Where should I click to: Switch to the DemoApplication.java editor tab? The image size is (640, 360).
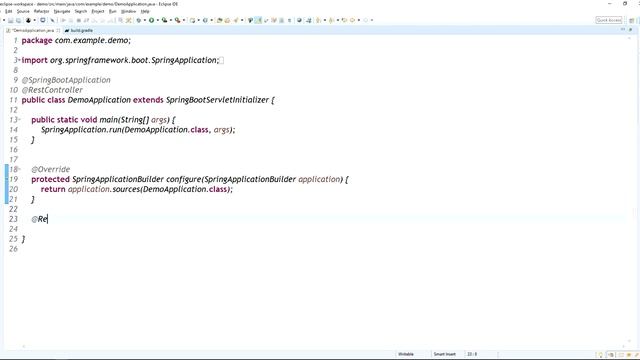coord(33,31)
